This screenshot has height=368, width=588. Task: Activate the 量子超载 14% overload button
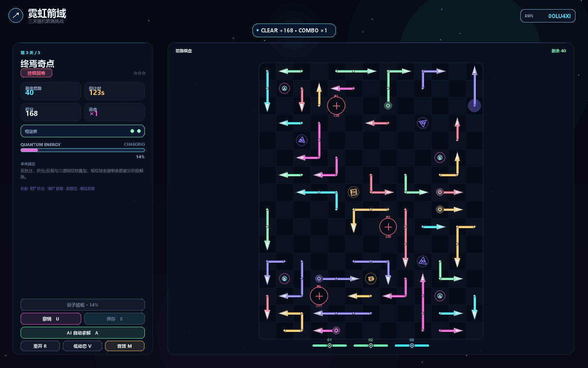point(83,305)
